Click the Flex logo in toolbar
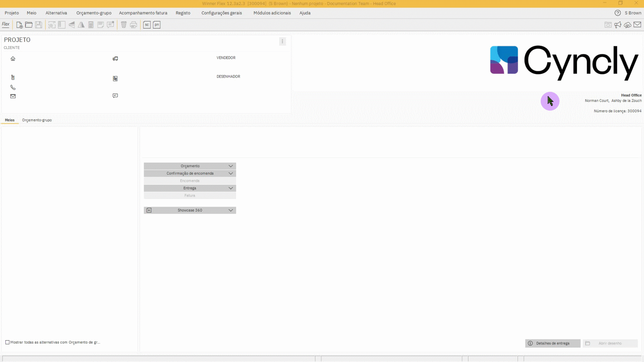 (x=6, y=24)
